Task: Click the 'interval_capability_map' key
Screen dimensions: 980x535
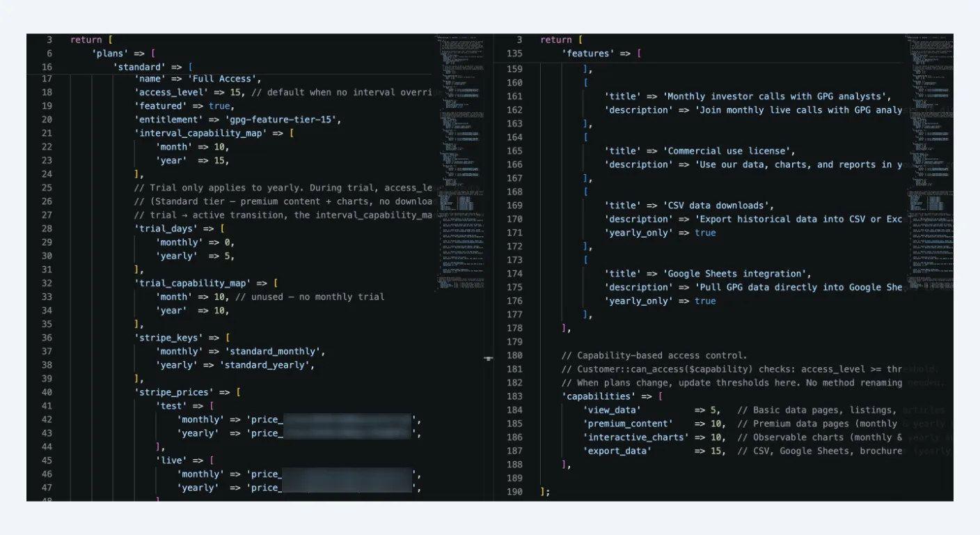Action: 200,133
